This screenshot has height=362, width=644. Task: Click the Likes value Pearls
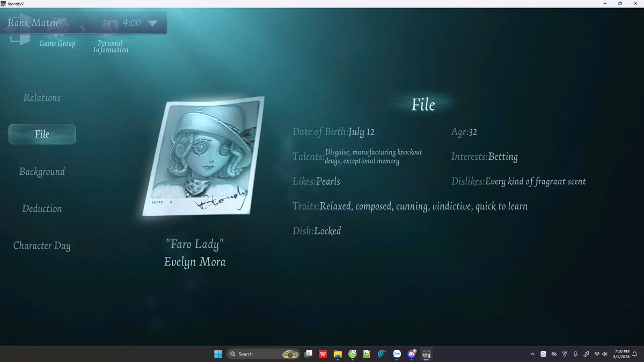[x=328, y=181]
